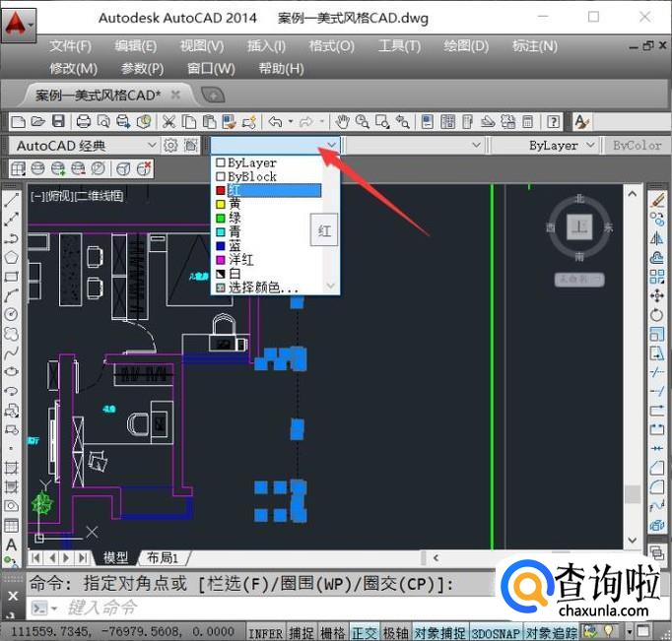The height and width of the screenshot is (641, 672).
Task: Toggle 正交 ortho mode
Action: tap(365, 633)
